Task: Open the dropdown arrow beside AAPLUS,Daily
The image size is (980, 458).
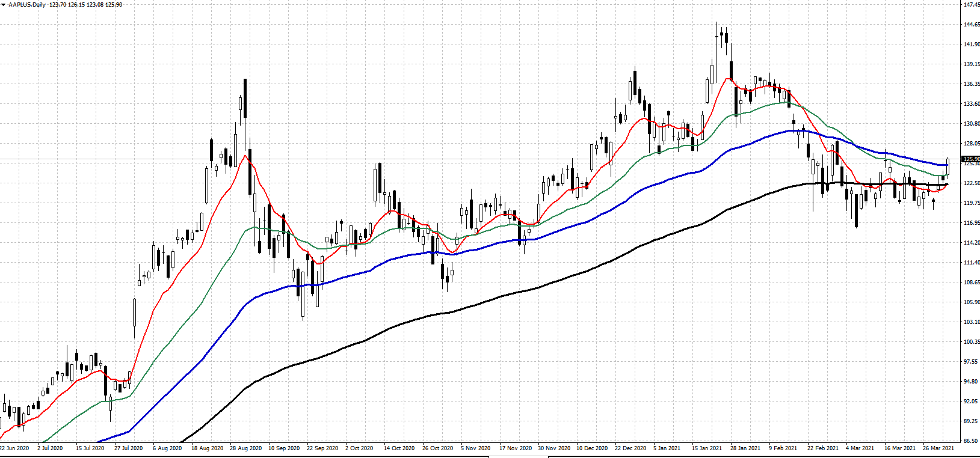Action: click(x=4, y=5)
